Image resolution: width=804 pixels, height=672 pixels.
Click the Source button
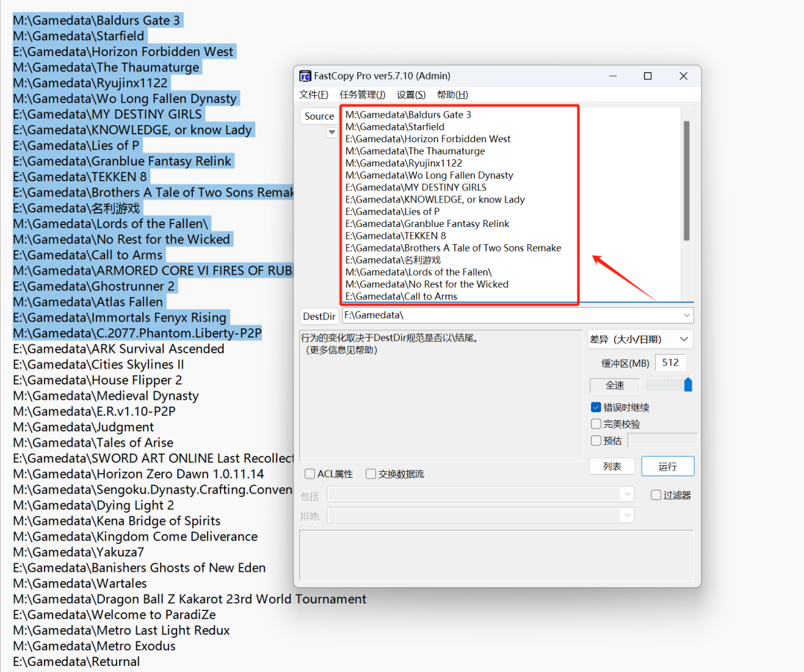(319, 116)
